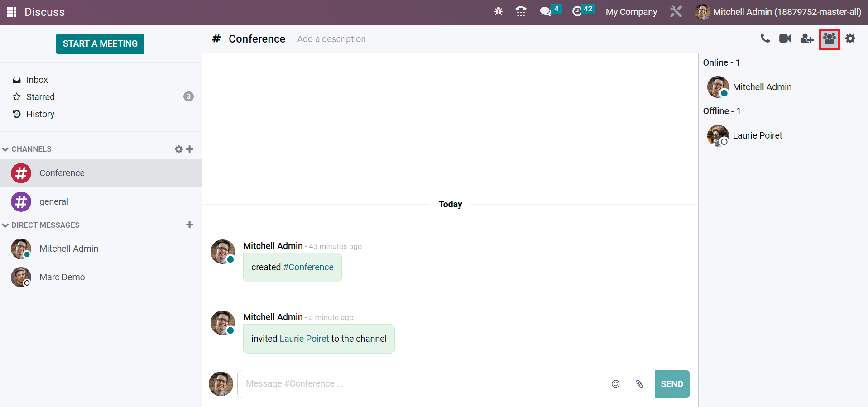Collapse the CHANNELS section
The image size is (868, 407).
(x=27, y=149)
